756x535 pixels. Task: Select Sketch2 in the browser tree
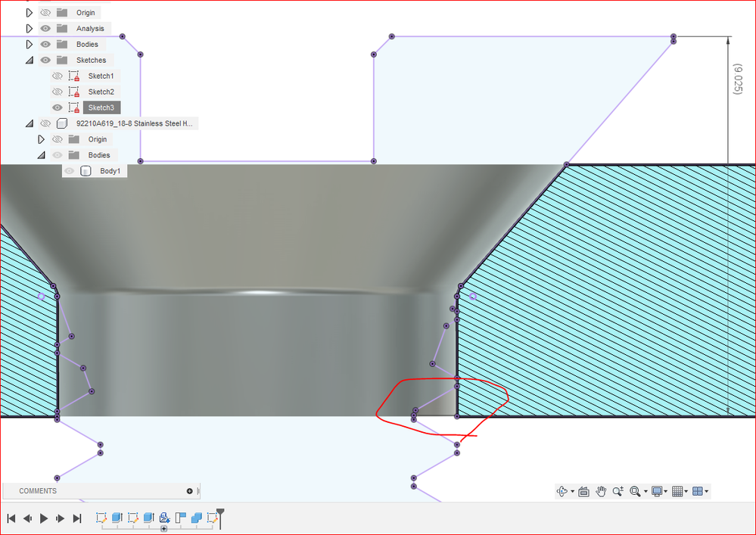[x=101, y=92]
